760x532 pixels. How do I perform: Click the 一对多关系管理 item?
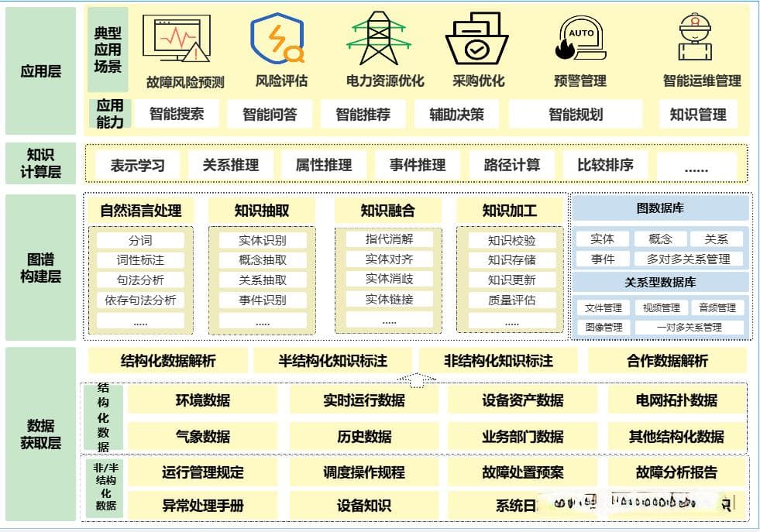pos(690,327)
